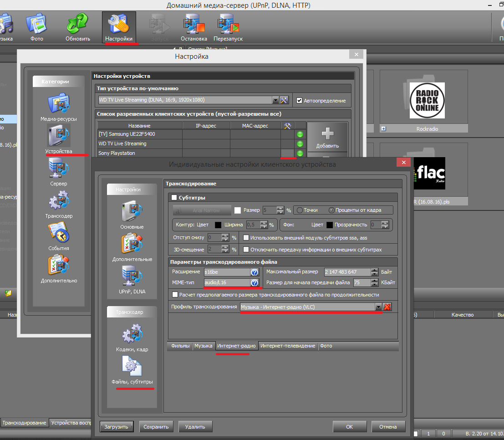
Task: Confirm with the OK button
Action: click(x=349, y=427)
